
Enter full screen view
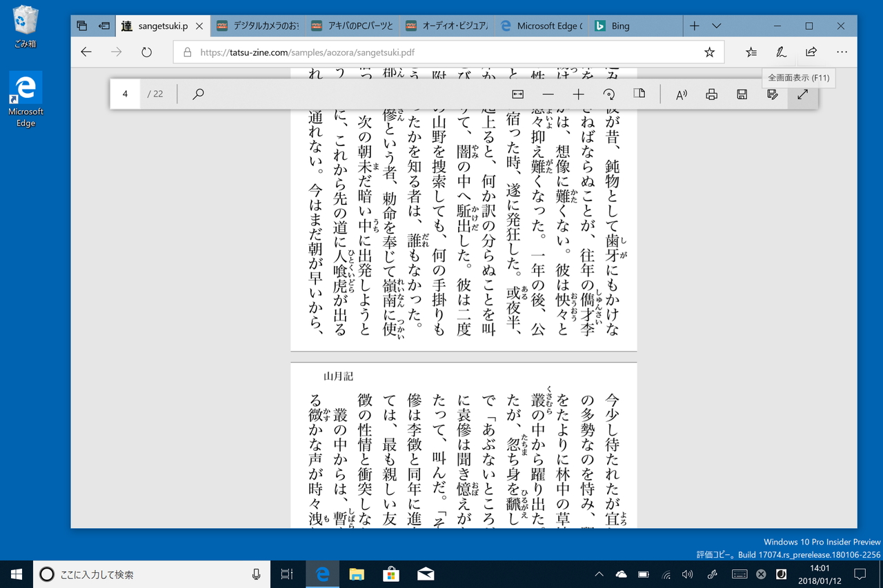pyautogui.click(x=802, y=94)
